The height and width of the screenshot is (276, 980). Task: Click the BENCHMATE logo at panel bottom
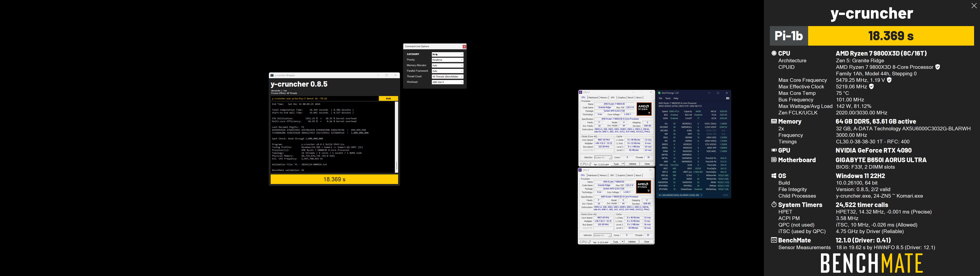[x=872, y=263]
